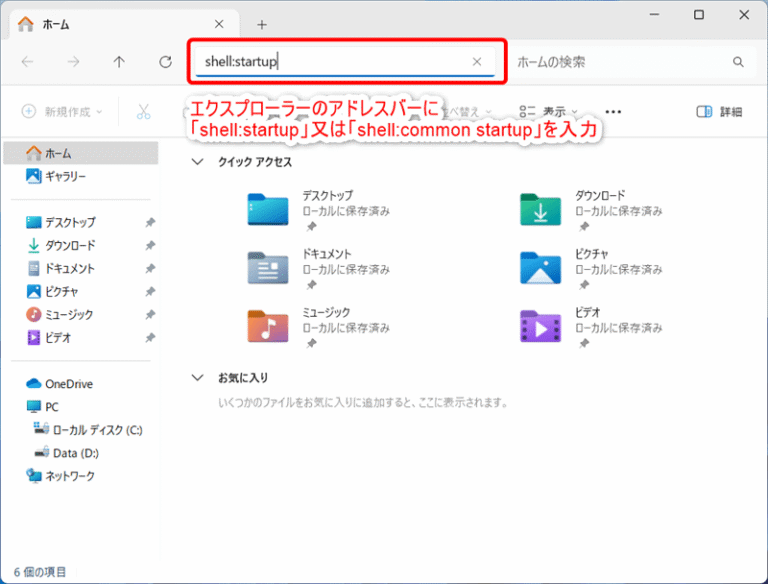Refresh the current Explorer view
768x584 pixels.
coord(166,62)
